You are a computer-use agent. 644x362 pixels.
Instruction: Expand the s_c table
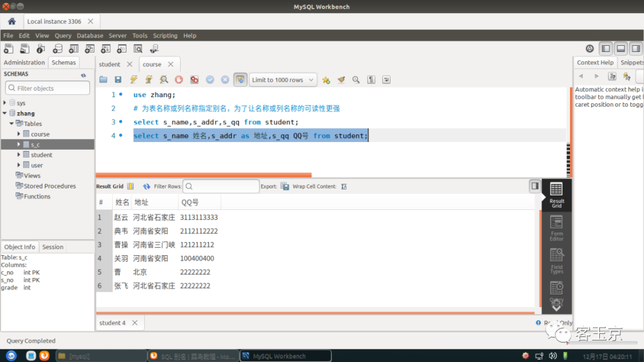click(18, 144)
